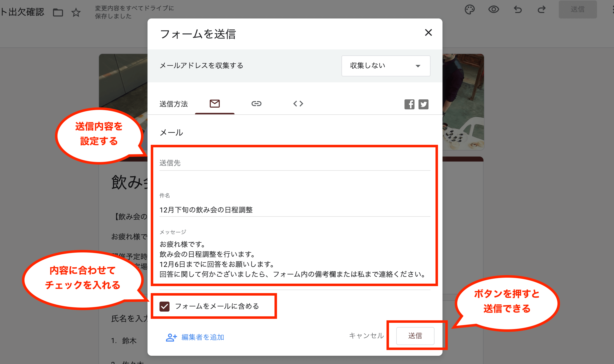Toggle the include form in email checkbox
The height and width of the screenshot is (364, 614).
(164, 306)
